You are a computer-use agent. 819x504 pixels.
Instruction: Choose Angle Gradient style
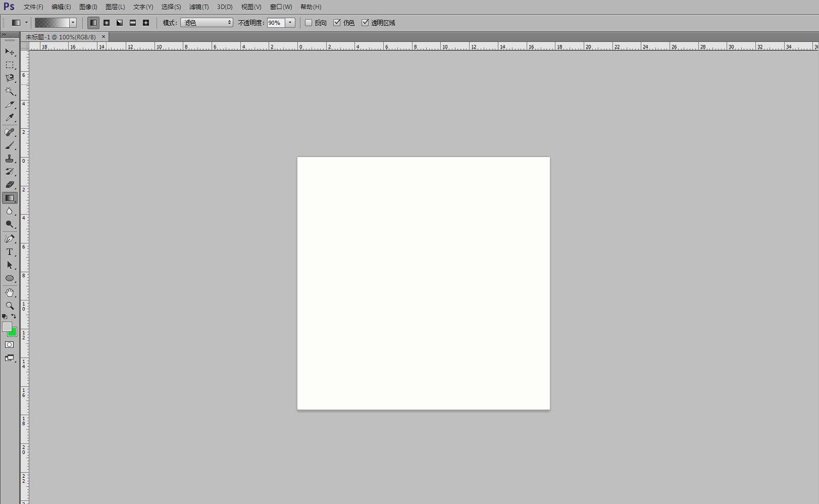tap(120, 23)
